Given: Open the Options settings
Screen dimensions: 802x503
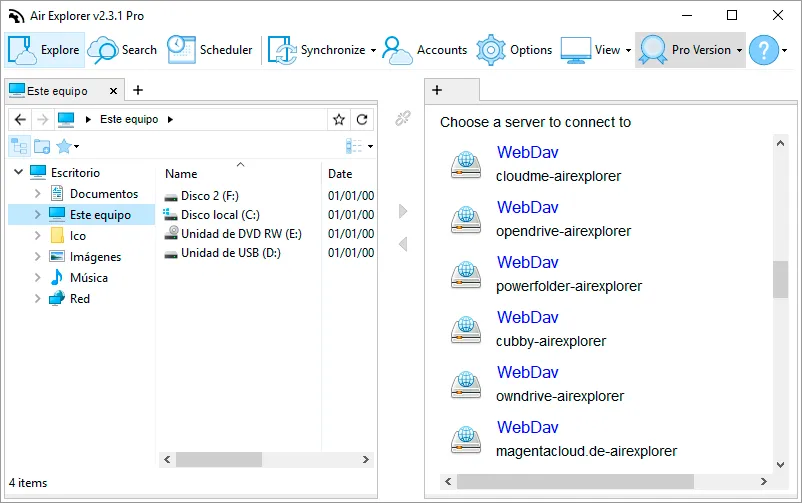Looking at the screenshot, I should click(515, 50).
